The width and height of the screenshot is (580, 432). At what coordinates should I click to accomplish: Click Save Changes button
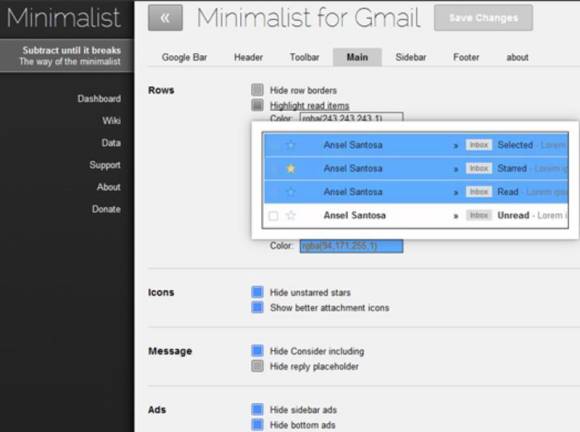point(483,18)
